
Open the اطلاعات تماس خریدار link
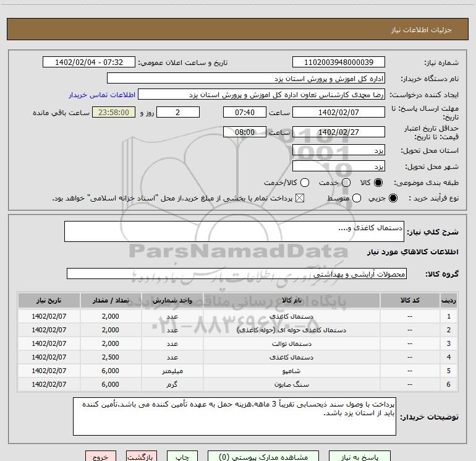(x=102, y=95)
